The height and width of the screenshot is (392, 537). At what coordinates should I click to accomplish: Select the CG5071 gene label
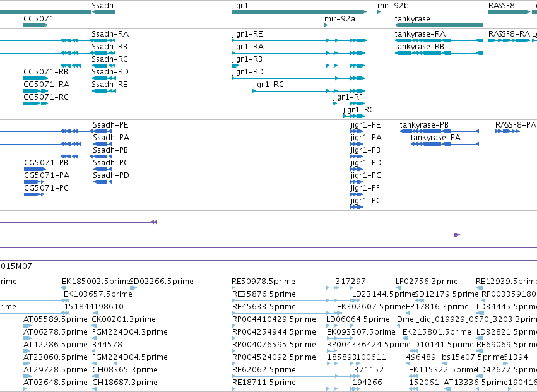coord(38,19)
